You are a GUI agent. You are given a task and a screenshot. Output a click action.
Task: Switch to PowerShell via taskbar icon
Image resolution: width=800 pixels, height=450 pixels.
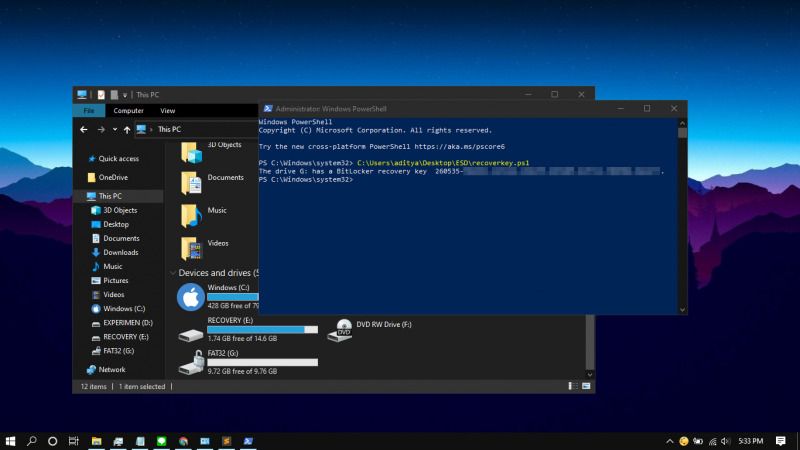coord(248,441)
